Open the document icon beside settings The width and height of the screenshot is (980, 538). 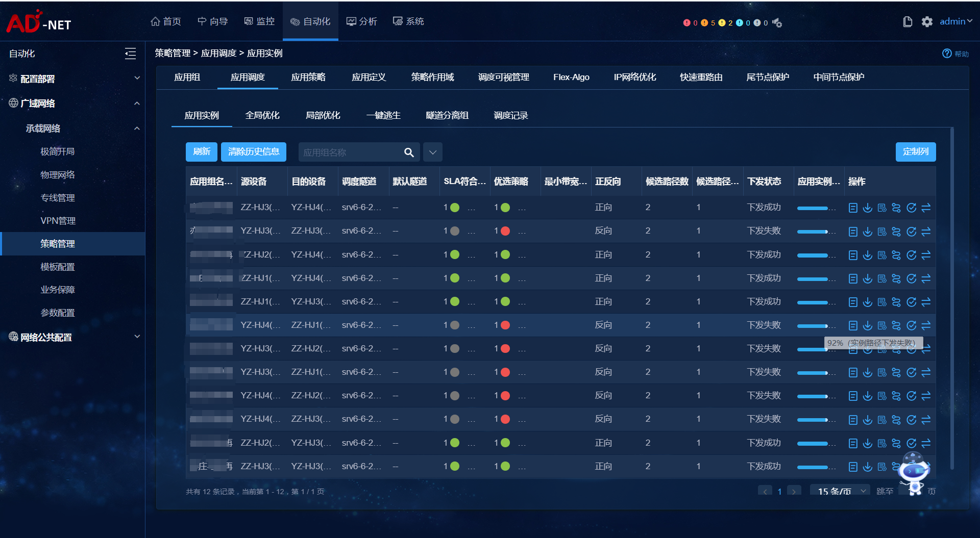pos(908,21)
